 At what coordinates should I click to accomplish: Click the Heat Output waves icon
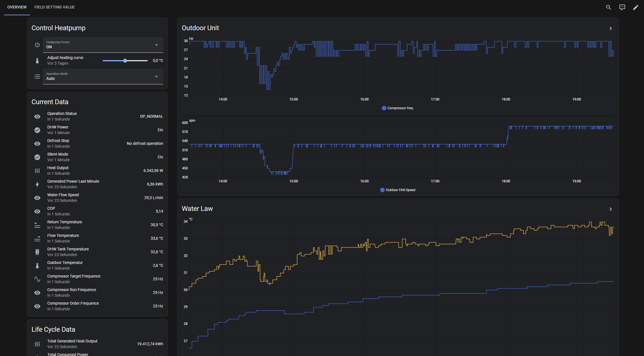click(x=37, y=171)
